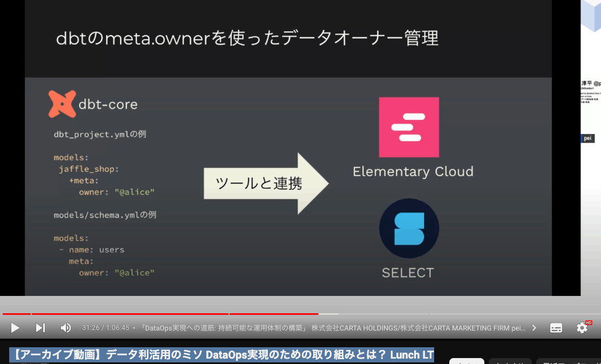Viewport: 601px width, 364px height.
Task: Click the pink Elementary Cloud logo
Action: point(409,127)
